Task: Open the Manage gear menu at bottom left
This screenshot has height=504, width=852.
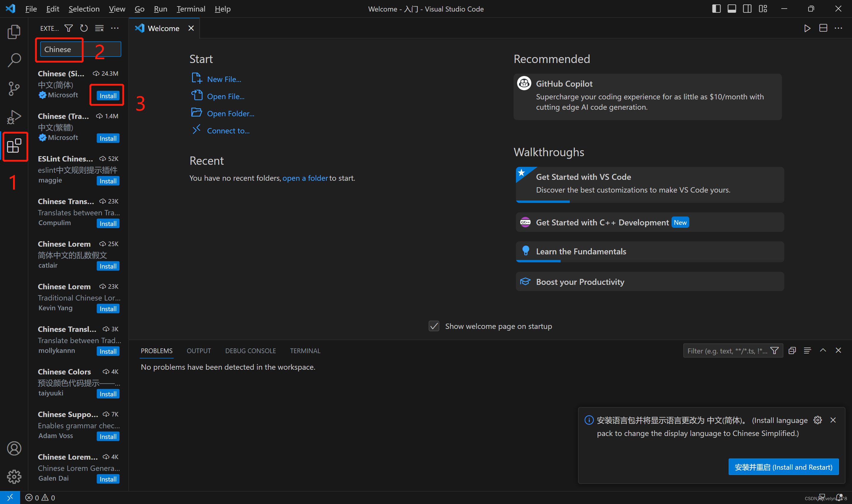Action: (x=14, y=476)
